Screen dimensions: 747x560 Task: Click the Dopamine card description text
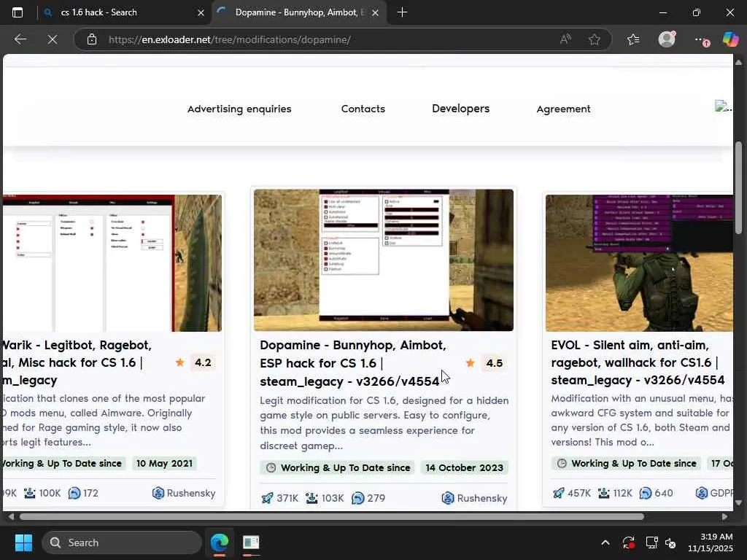[x=384, y=423]
